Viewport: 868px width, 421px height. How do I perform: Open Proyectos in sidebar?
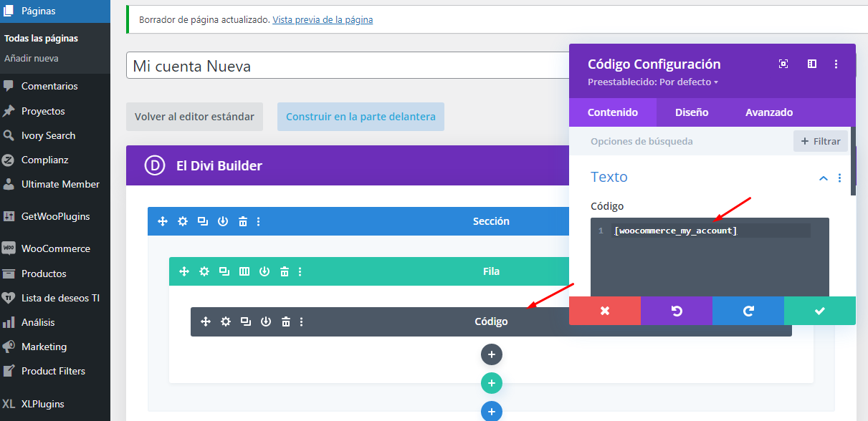pyautogui.click(x=55, y=111)
